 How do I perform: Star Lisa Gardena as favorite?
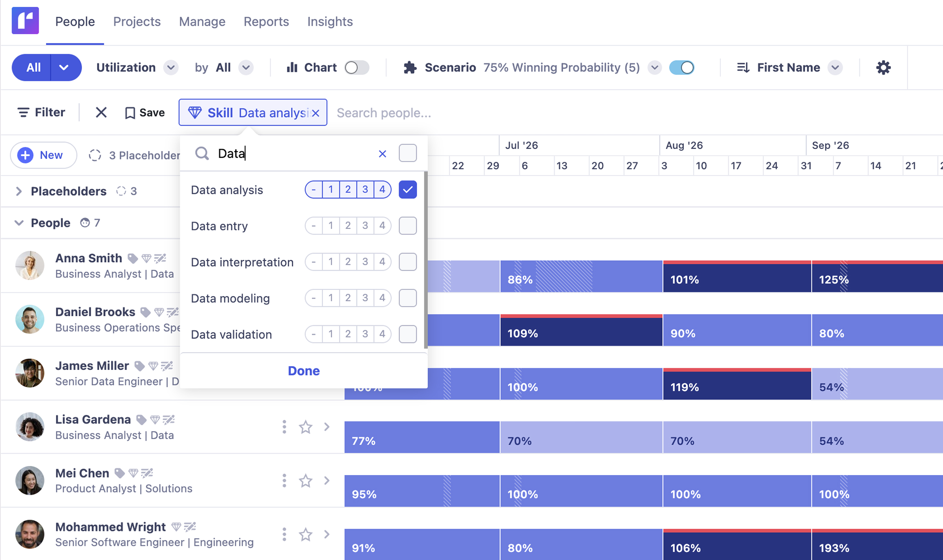coord(305,427)
